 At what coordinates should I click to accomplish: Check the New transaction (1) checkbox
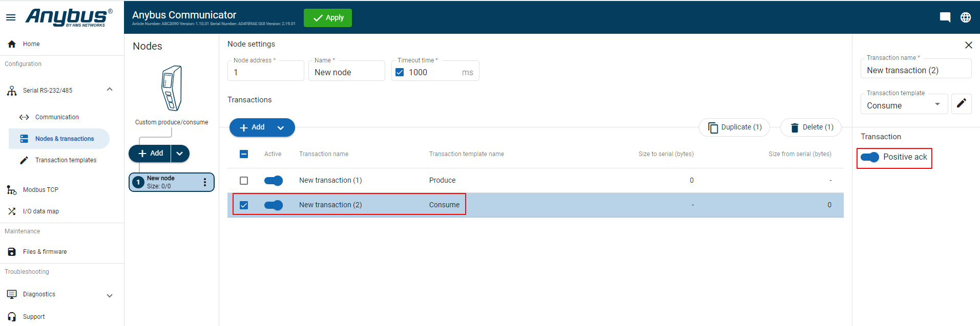coord(244,181)
